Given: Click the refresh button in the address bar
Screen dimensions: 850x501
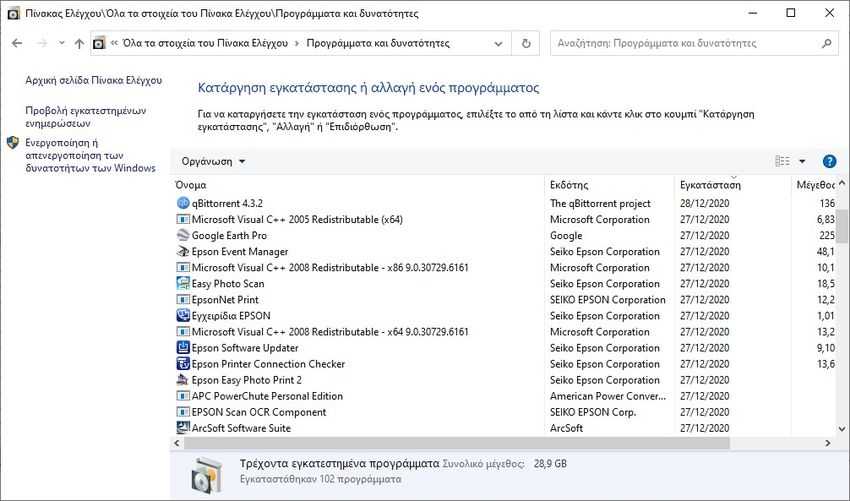Looking at the screenshot, I should pos(525,43).
